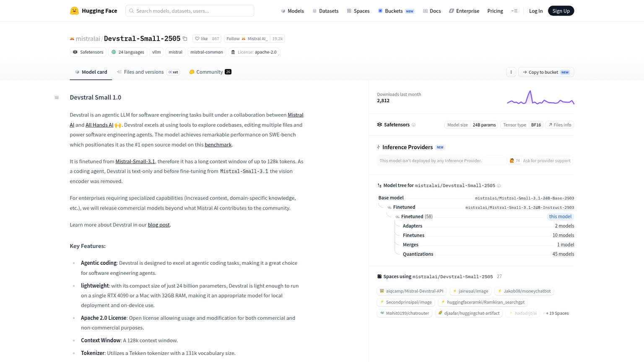Open the Merges 1 model link

[x=566, y=245]
